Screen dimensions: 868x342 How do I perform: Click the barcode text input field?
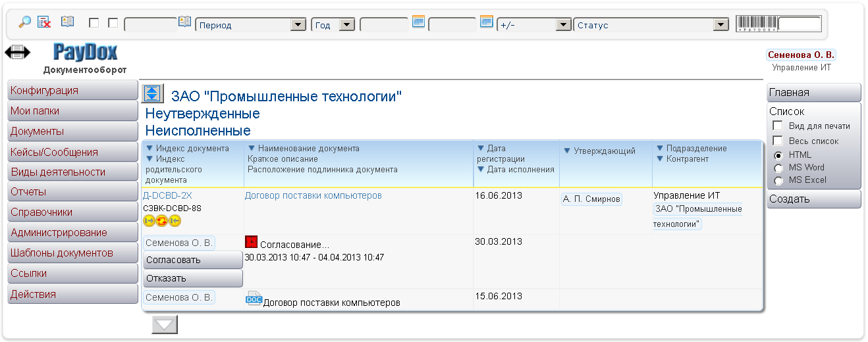[x=800, y=24]
